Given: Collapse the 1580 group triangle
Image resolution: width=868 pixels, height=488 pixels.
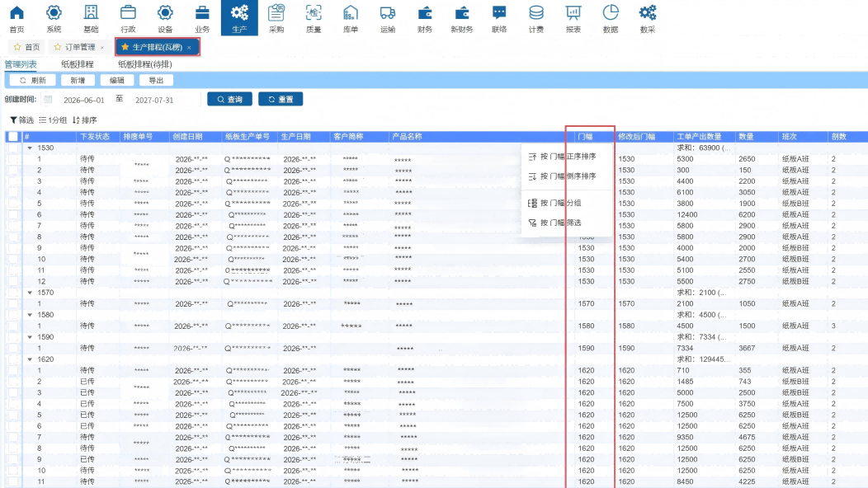Looking at the screenshot, I should tap(31, 315).
